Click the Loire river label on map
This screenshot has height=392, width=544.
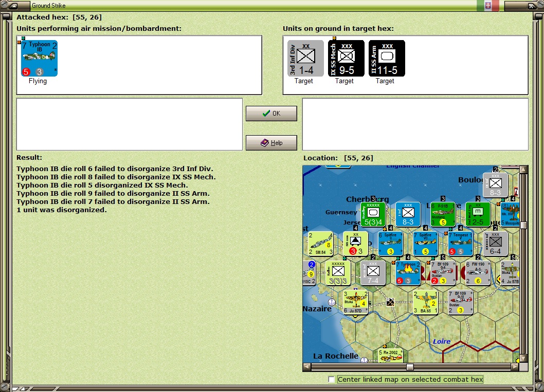click(442, 342)
